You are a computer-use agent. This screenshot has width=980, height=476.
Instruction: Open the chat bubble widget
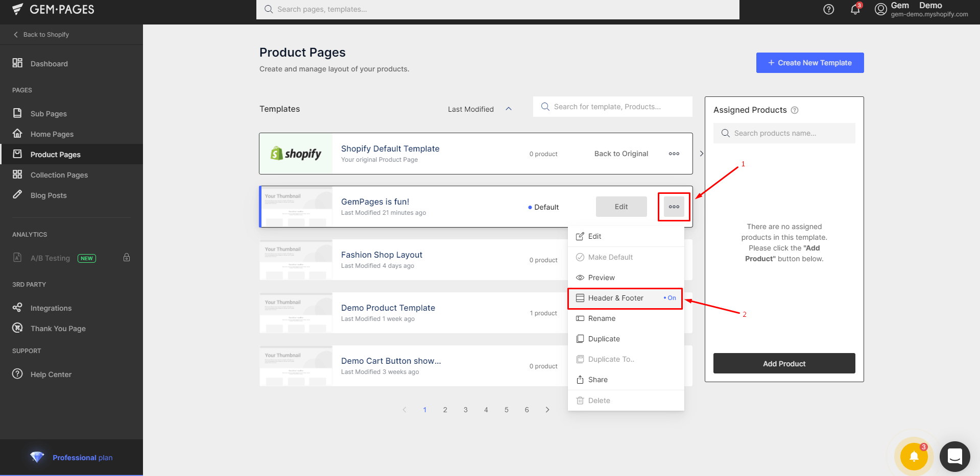954,457
